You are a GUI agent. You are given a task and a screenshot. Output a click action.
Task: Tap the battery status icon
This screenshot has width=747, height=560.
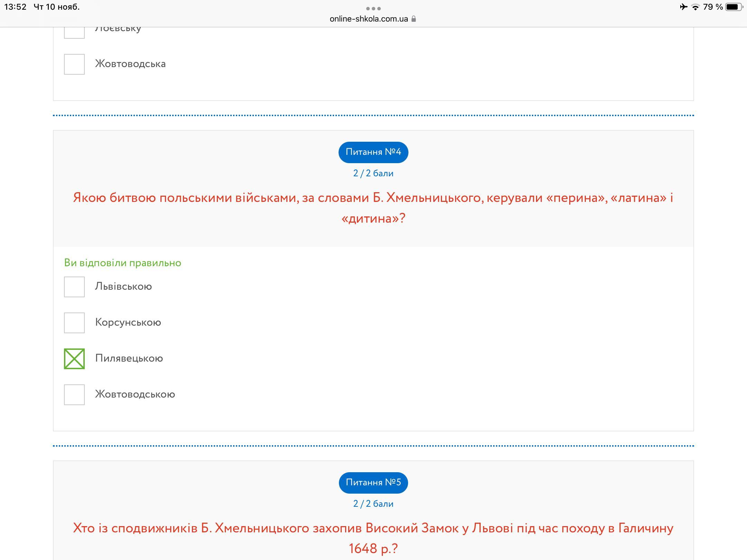pyautogui.click(x=734, y=7)
